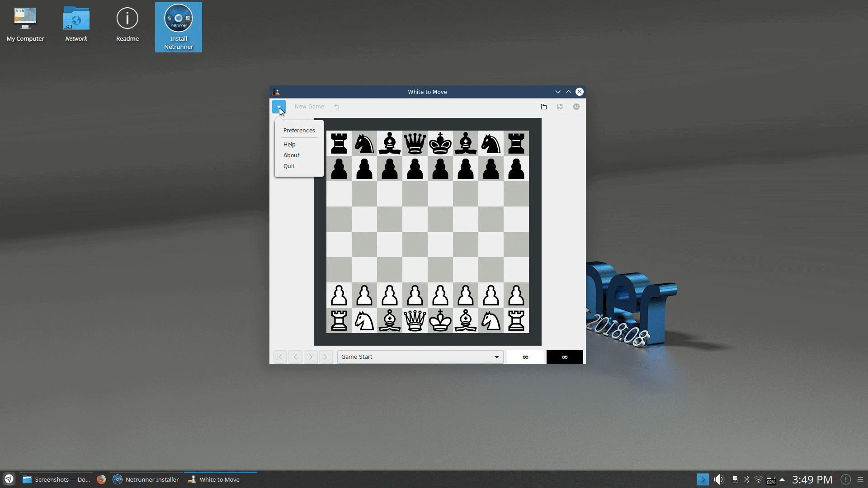Viewport: 868px width, 488px height.
Task: Click the main application menu arrow
Action: [x=278, y=106]
